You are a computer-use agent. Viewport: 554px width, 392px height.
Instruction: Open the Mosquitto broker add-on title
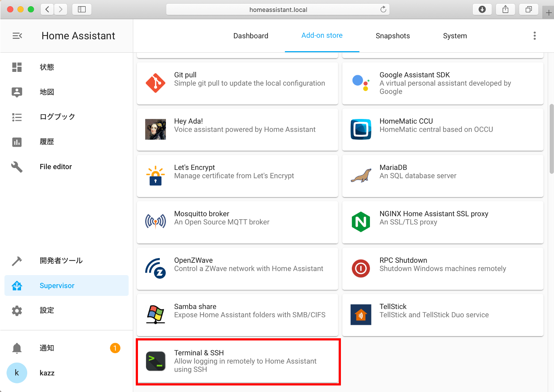pos(201,214)
